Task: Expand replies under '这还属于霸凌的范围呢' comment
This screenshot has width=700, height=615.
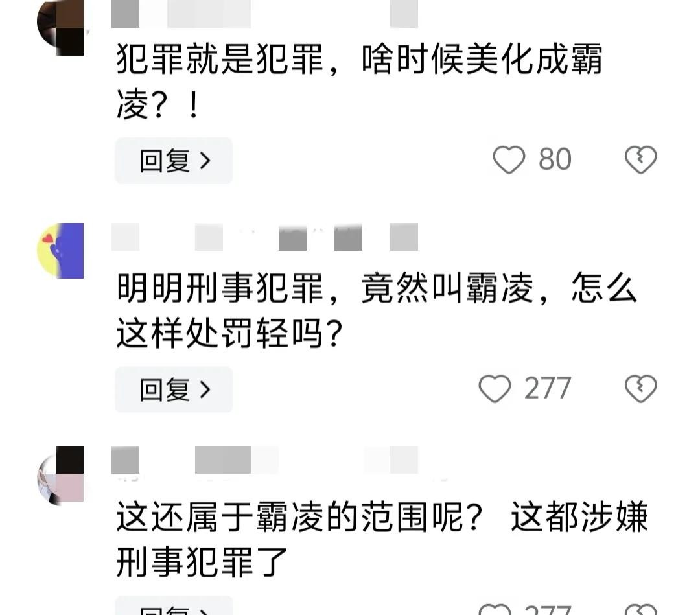Action: click(174, 606)
